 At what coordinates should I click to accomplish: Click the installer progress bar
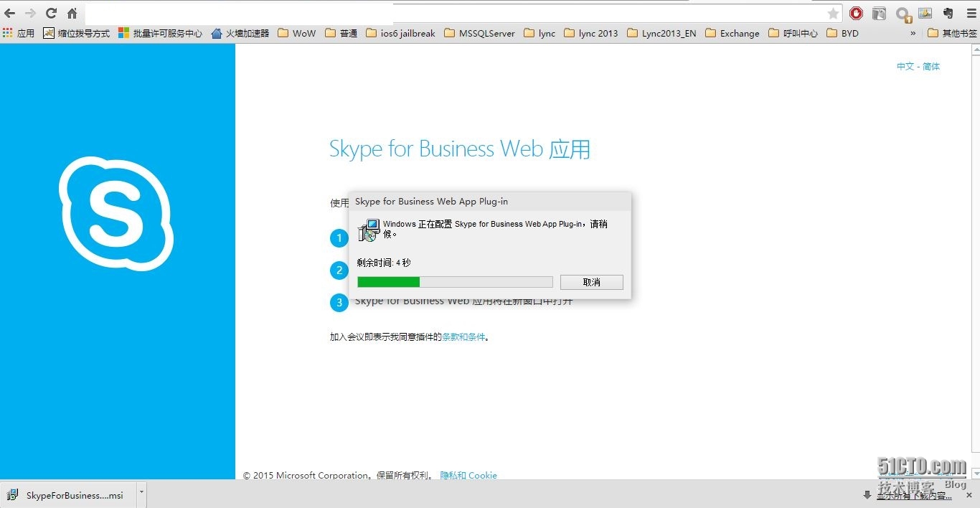[x=455, y=282]
